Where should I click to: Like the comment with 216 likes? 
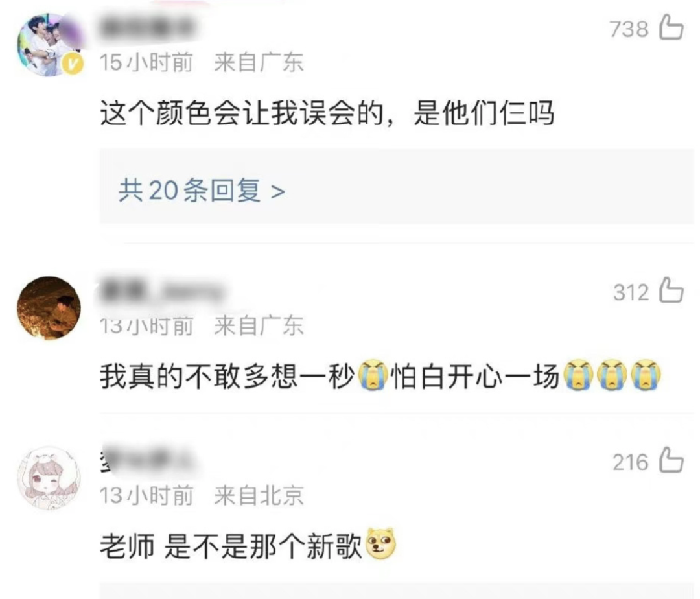pyautogui.click(x=671, y=460)
